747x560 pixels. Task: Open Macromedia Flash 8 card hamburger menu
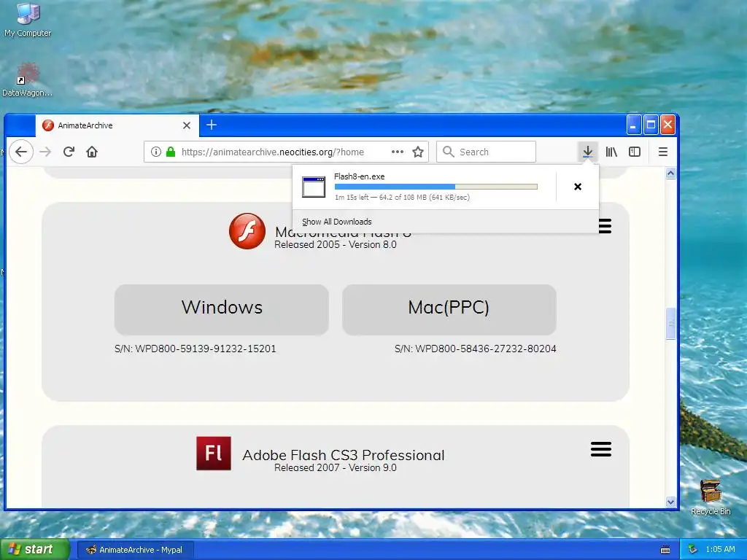(605, 226)
